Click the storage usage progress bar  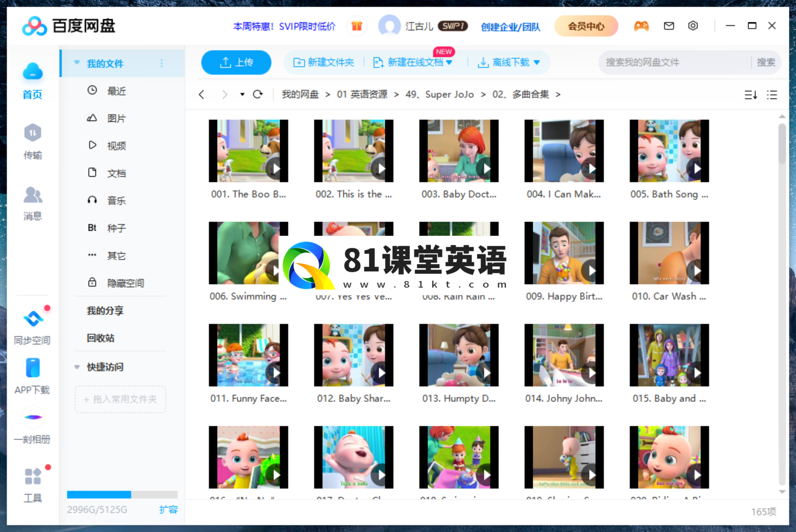[x=122, y=494]
